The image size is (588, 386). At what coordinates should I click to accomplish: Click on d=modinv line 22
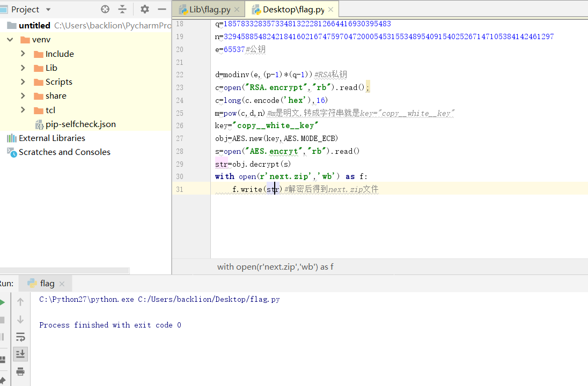(x=281, y=75)
